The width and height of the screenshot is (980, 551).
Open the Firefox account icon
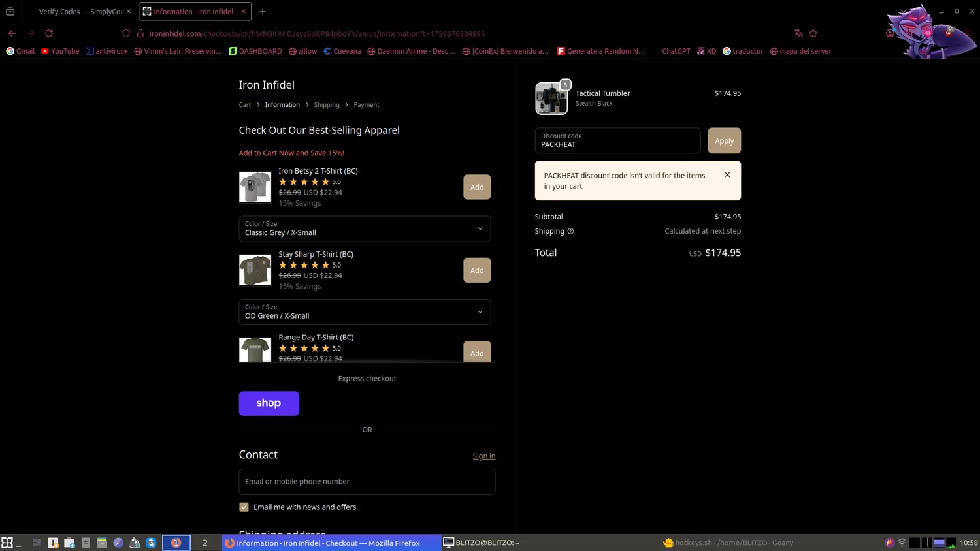(890, 33)
